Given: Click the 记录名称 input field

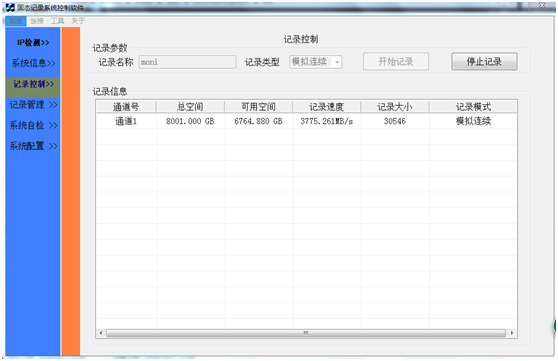Looking at the screenshot, I should (187, 62).
